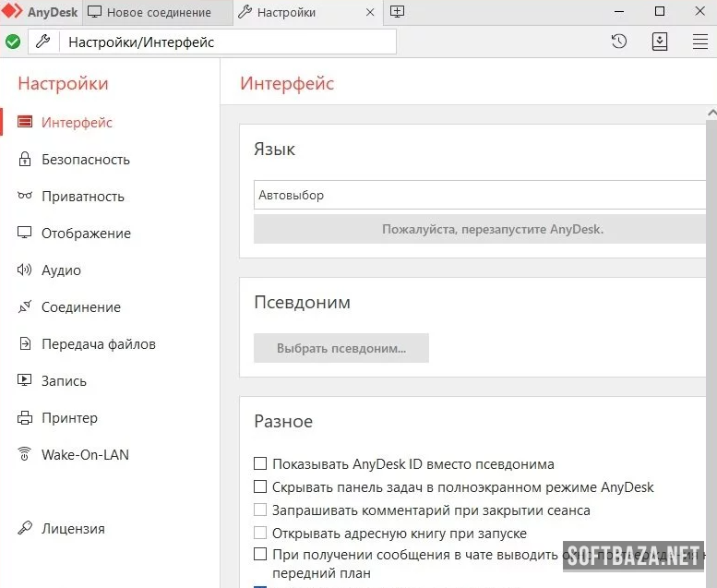
Task: Switch to Новое соединение tab
Action: (157, 13)
